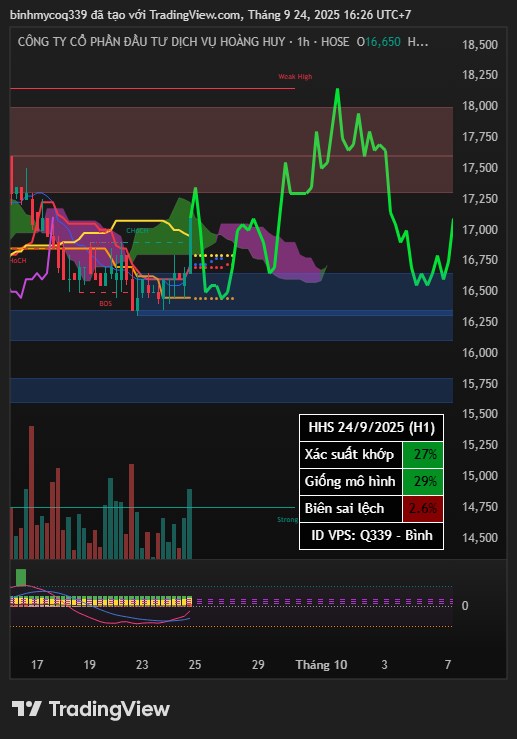Click the 'Xác suất khớp' row label
Image resolution: width=517 pixels, height=739 pixels.
click(349, 454)
